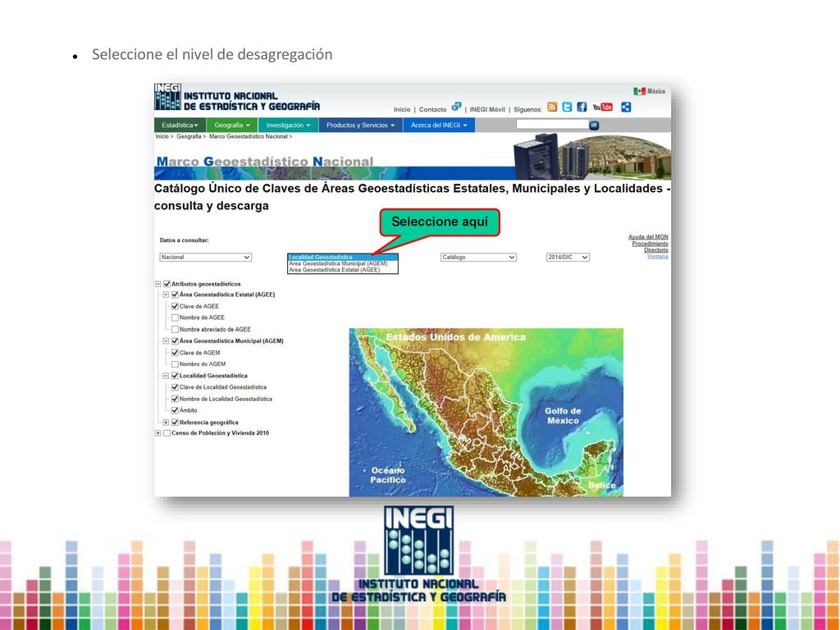Click the IR search button
The height and width of the screenshot is (630, 840).
click(594, 126)
